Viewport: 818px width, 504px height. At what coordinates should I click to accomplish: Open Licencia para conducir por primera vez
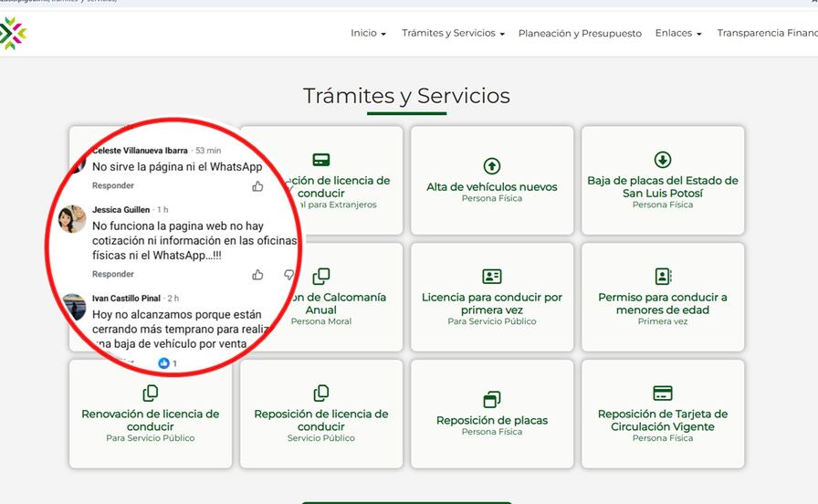pos(491,297)
